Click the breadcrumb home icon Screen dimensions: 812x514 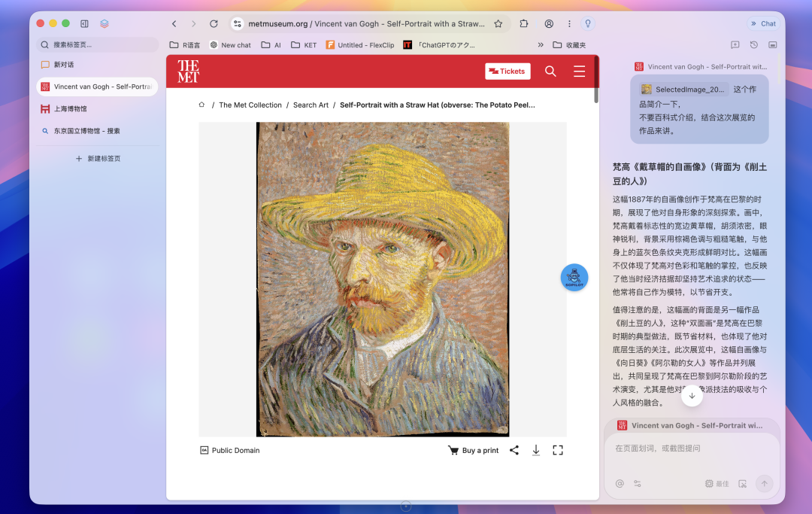(x=201, y=105)
